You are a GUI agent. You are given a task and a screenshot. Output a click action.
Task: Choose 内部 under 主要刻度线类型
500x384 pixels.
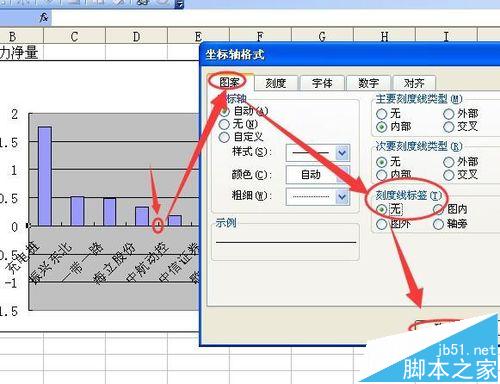coord(382,127)
